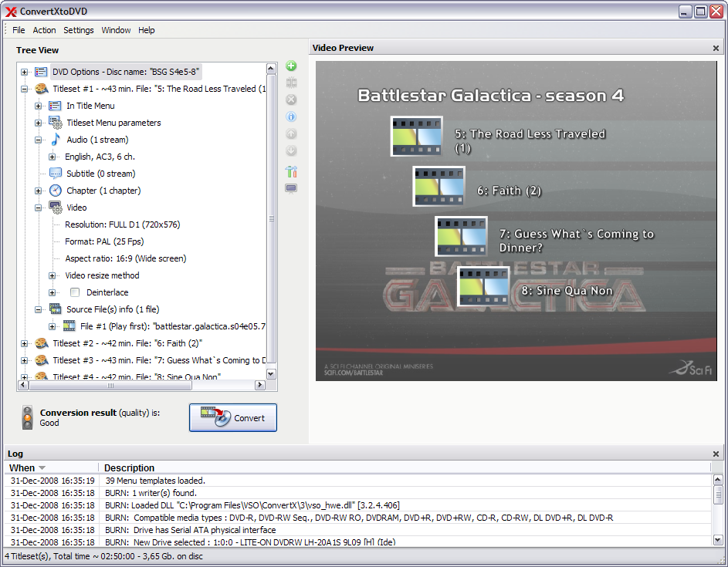The image size is (728, 567).
Task: Click log entry '39 Menu templates loaded.'
Action: tap(155, 481)
